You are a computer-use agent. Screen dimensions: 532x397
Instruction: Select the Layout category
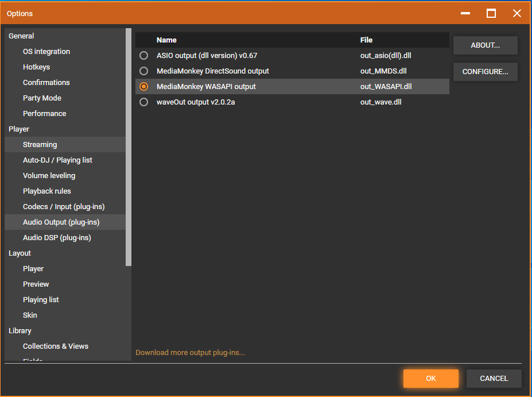tap(65, 253)
